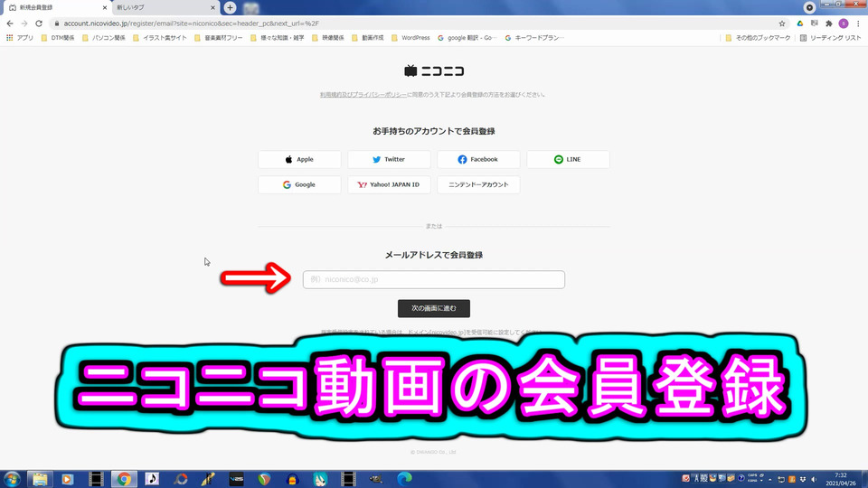
Task: Register with ニンテンドーアカウント button
Action: coord(479,184)
